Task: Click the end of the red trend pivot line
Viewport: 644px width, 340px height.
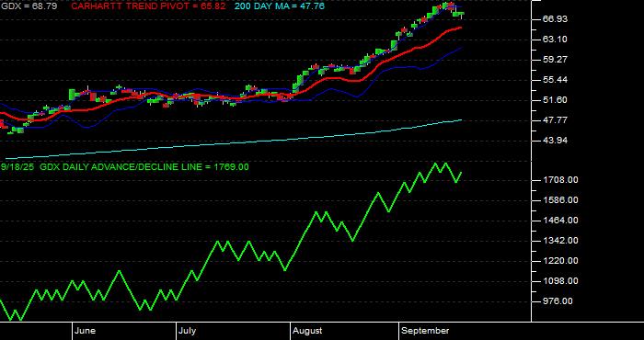Action: coord(461,28)
